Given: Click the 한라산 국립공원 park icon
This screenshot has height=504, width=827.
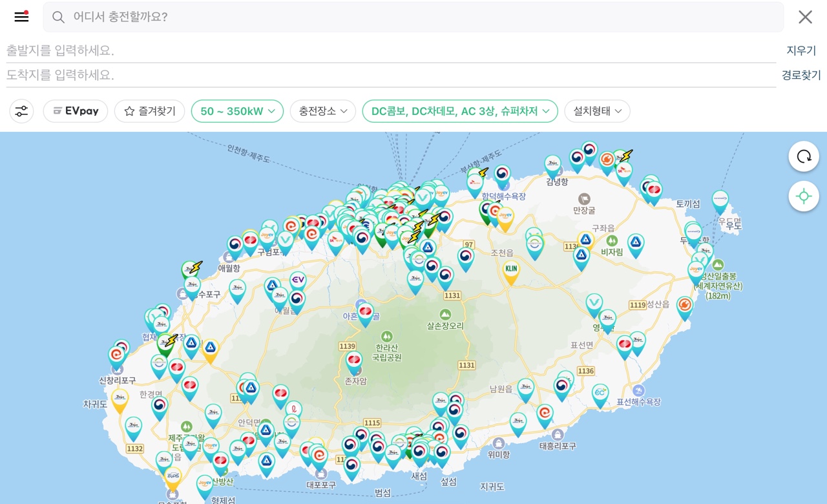Looking at the screenshot, I should coord(386,336).
